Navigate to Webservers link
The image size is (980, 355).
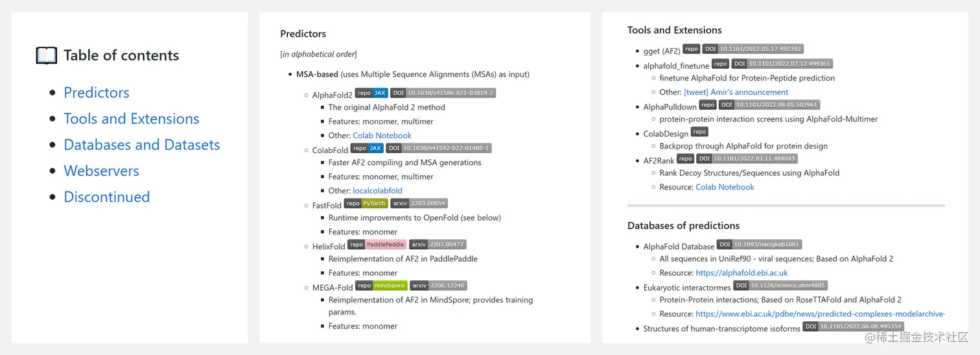[101, 171]
